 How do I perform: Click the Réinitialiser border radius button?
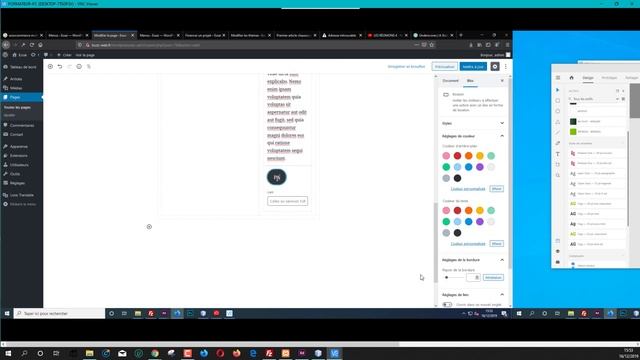(493, 278)
